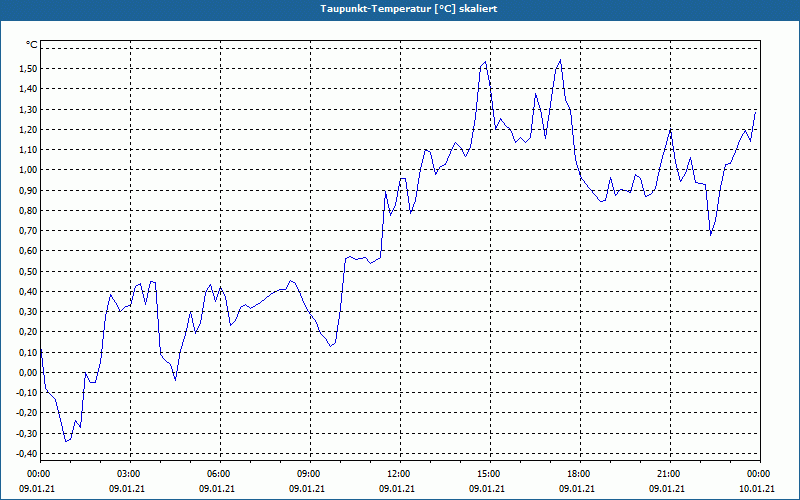Pick the '0,00' y-axis tick label
Viewport: 800px width, 500px height.
(29, 372)
